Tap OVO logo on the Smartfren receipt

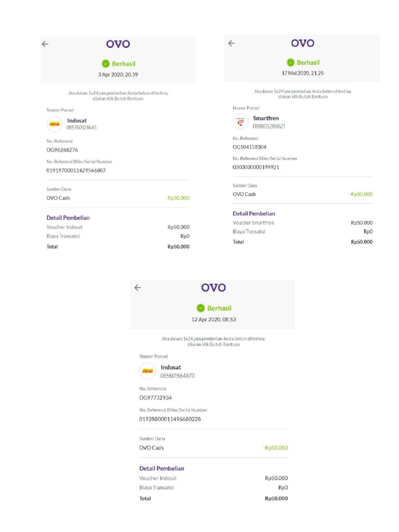302,43
